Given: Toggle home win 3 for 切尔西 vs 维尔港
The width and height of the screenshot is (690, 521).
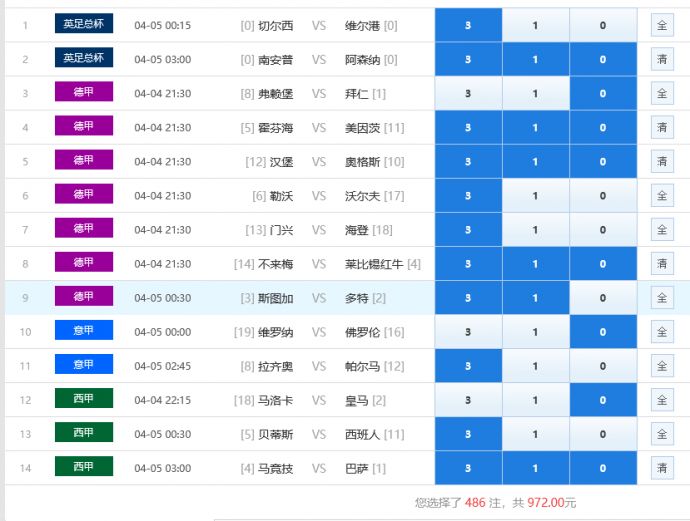Looking at the screenshot, I should [468, 25].
